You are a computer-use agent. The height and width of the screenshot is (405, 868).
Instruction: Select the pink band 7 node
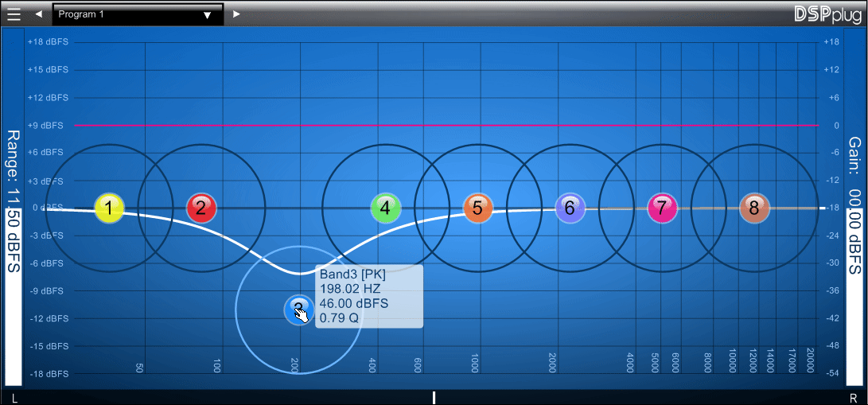[x=662, y=208]
